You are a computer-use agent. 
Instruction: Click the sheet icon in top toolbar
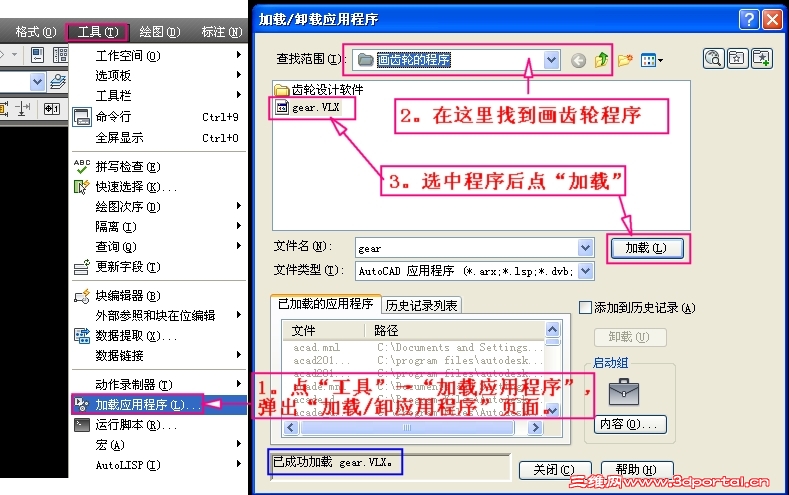(x=37, y=55)
